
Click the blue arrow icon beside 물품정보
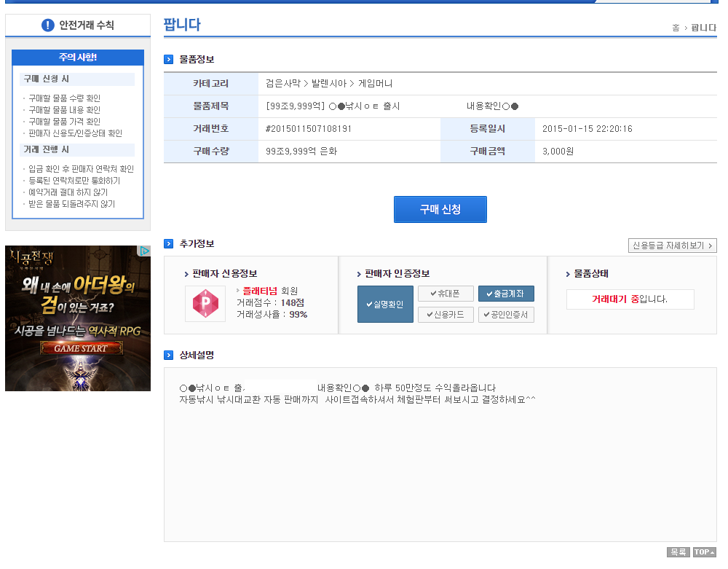169,60
